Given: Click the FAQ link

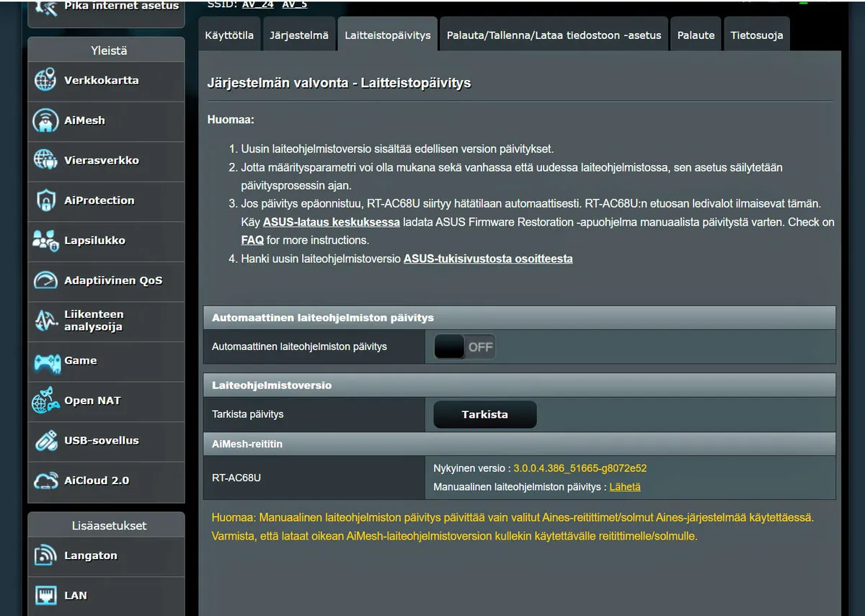Looking at the screenshot, I should (252, 240).
